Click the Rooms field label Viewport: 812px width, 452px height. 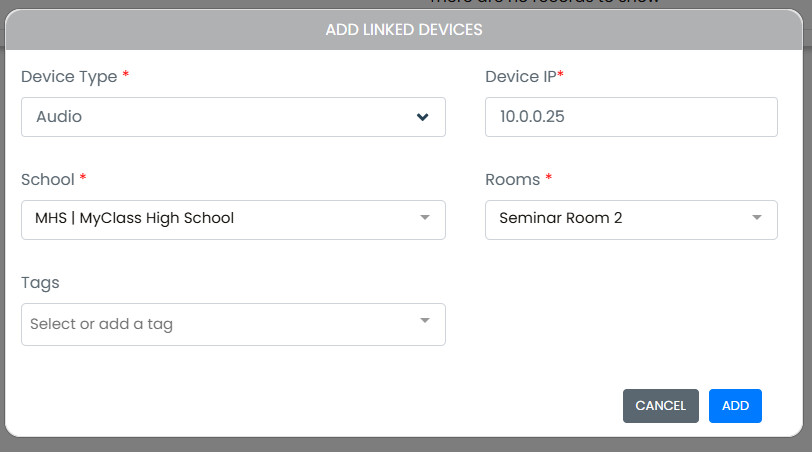pyautogui.click(x=512, y=180)
